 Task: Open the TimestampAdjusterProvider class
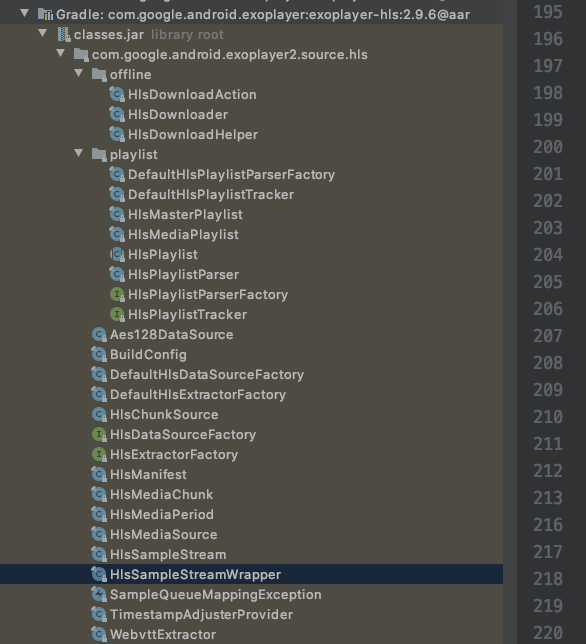coord(201,615)
